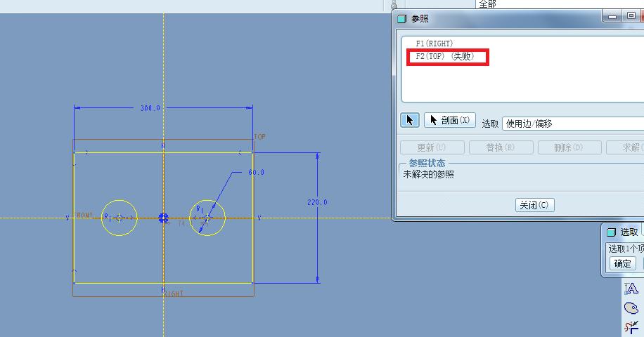
Task: Click the 未解决的参照 status text
Action: (x=428, y=175)
